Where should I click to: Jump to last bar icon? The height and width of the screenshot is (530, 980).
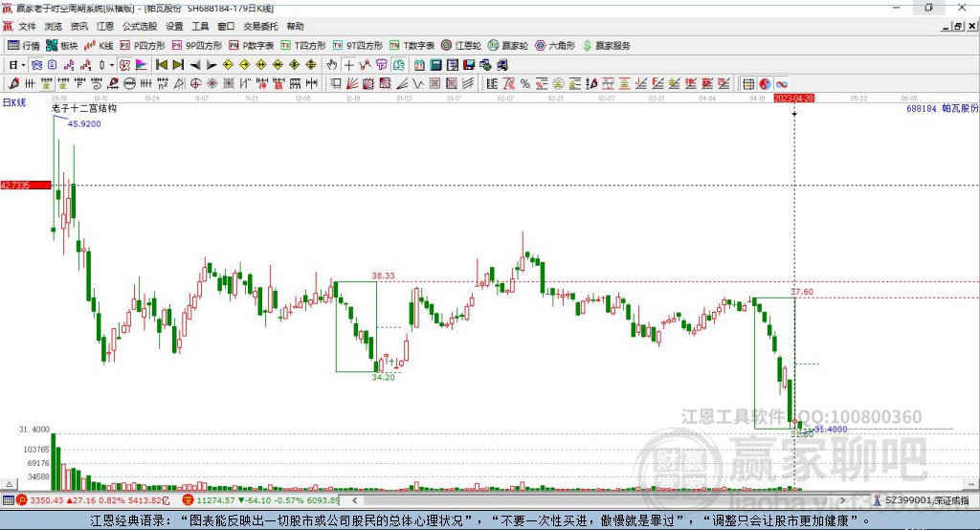coord(178,65)
